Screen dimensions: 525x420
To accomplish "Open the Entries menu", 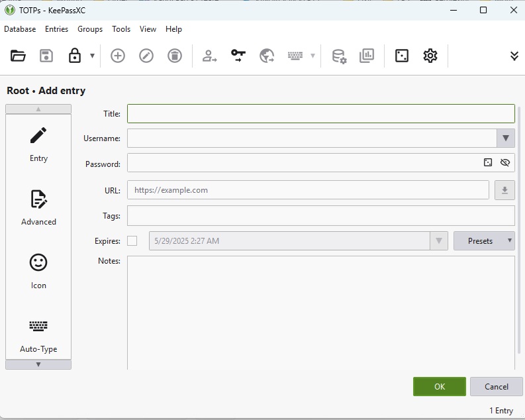I will coord(56,29).
